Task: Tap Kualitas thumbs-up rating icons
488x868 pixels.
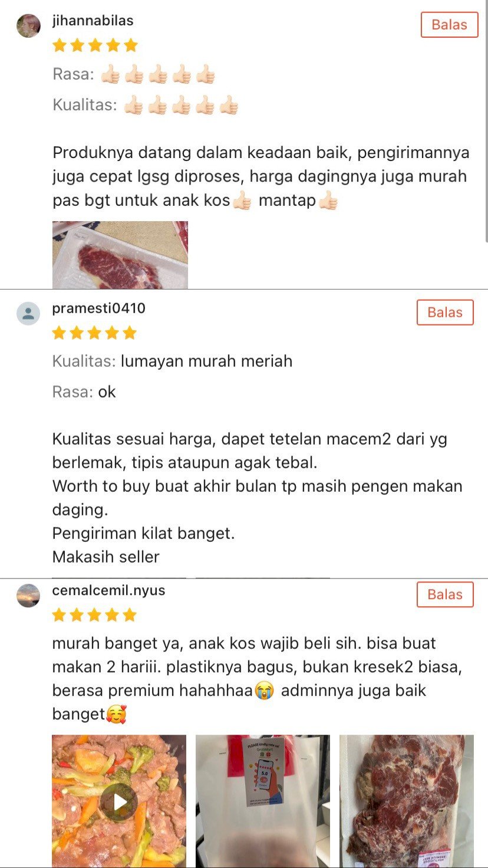Action: 181,106
